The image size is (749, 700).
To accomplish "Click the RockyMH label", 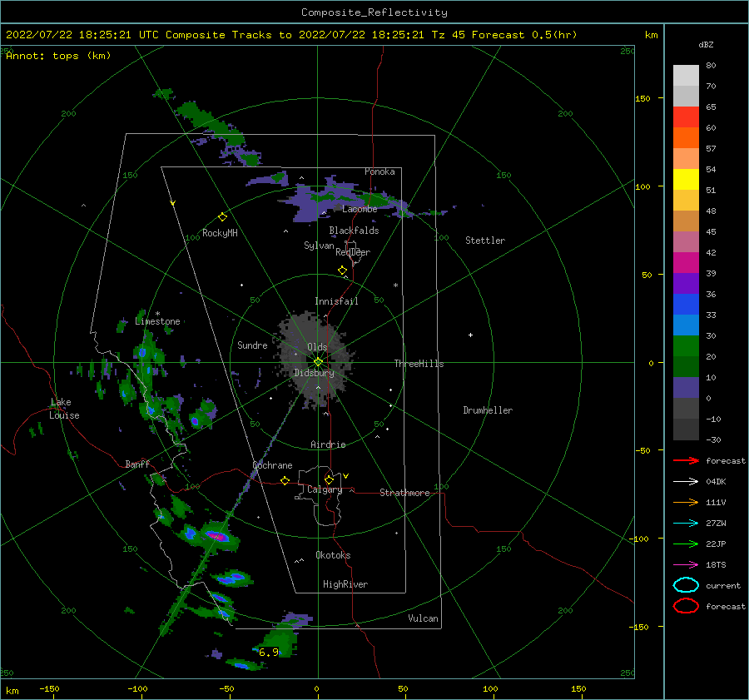I will click(x=220, y=233).
